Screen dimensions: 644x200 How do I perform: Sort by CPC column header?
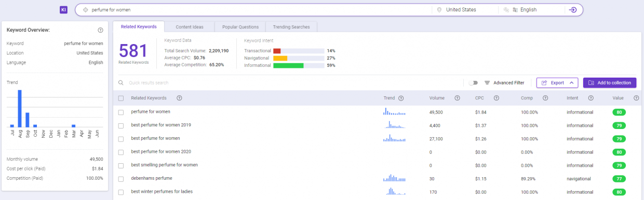[479, 98]
